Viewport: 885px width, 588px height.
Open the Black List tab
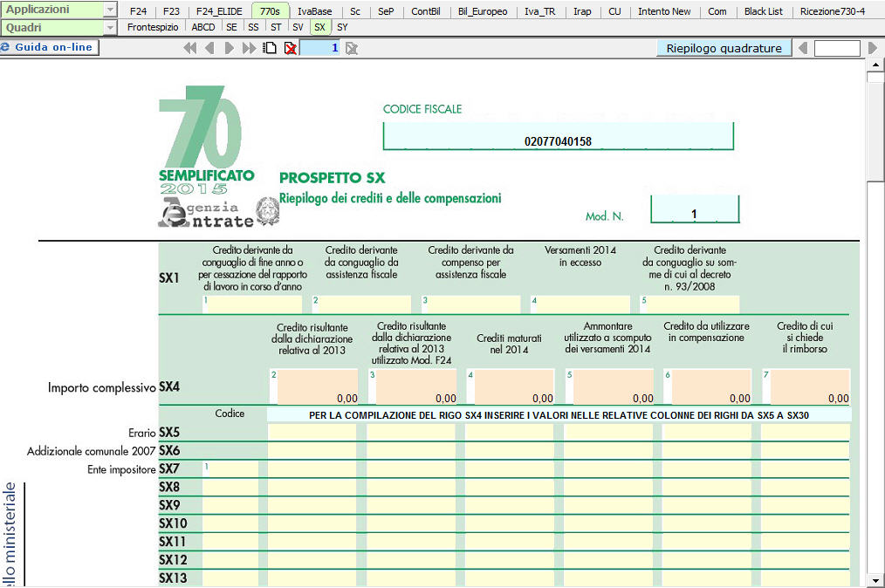click(763, 11)
